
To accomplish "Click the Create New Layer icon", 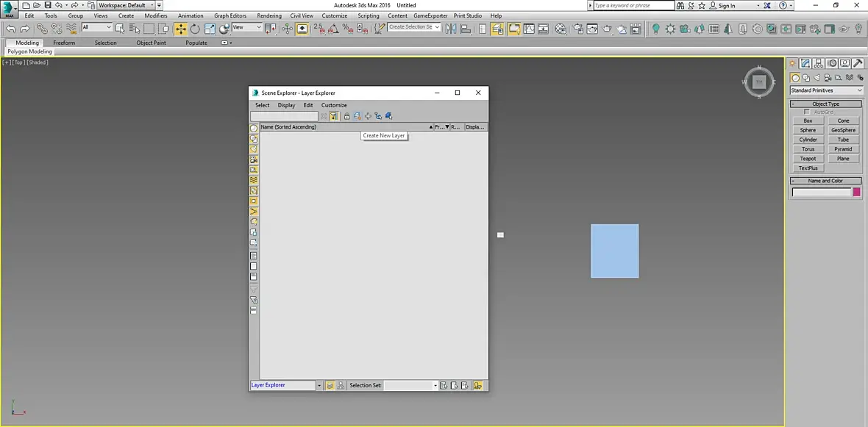I will (x=357, y=116).
